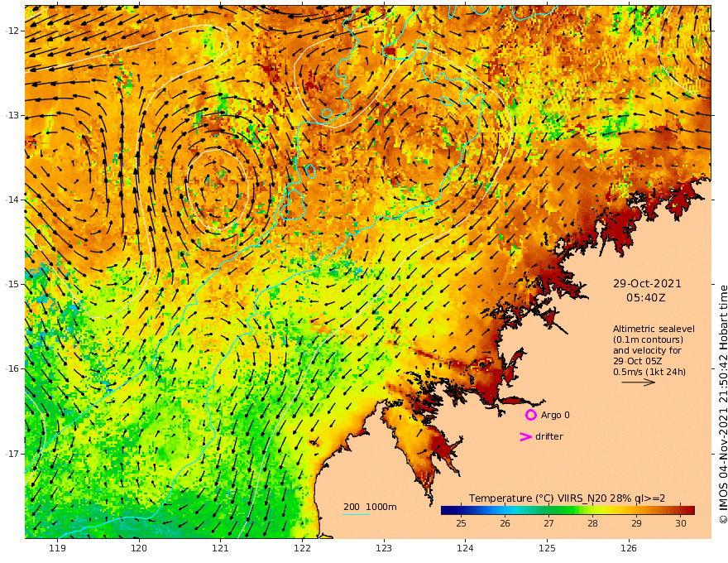Click the 'Temperature (°C) VIIRS_N20 28% ql>=2' title

[567, 498]
